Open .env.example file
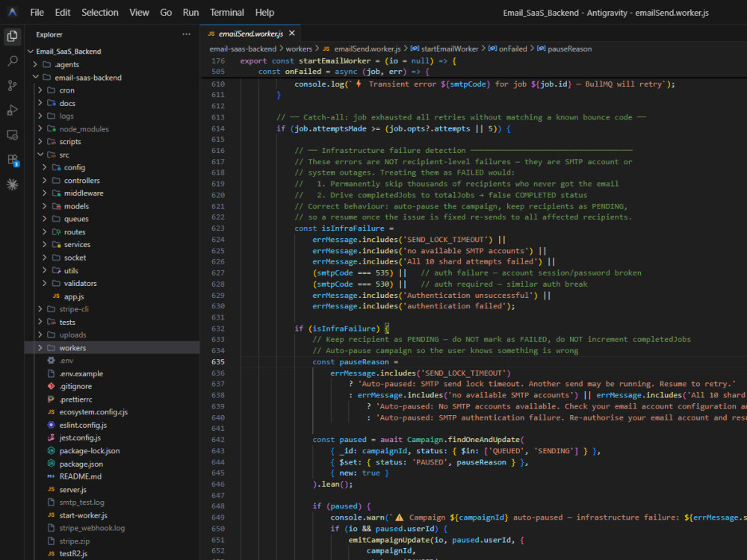Viewport: 747px width, 560px height. pos(81,373)
